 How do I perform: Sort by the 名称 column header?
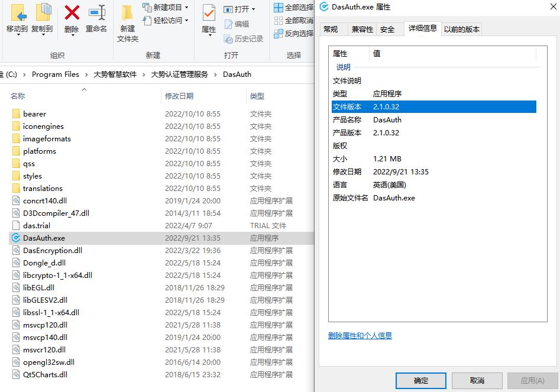pos(18,96)
